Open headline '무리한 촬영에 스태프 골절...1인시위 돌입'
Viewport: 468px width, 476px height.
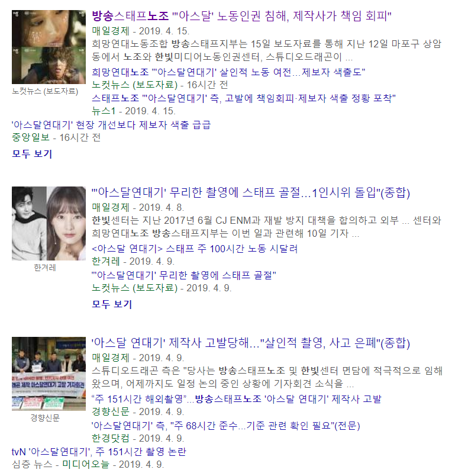click(250, 192)
